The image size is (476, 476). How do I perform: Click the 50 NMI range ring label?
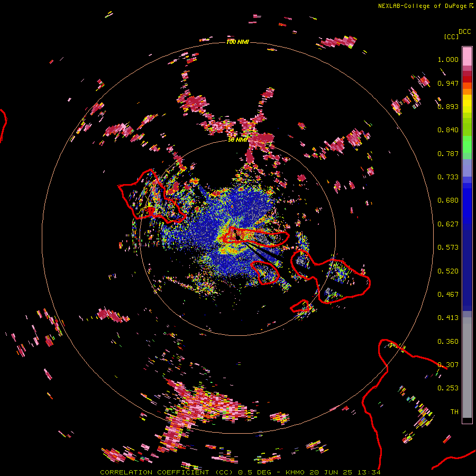click(x=237, y=140)
